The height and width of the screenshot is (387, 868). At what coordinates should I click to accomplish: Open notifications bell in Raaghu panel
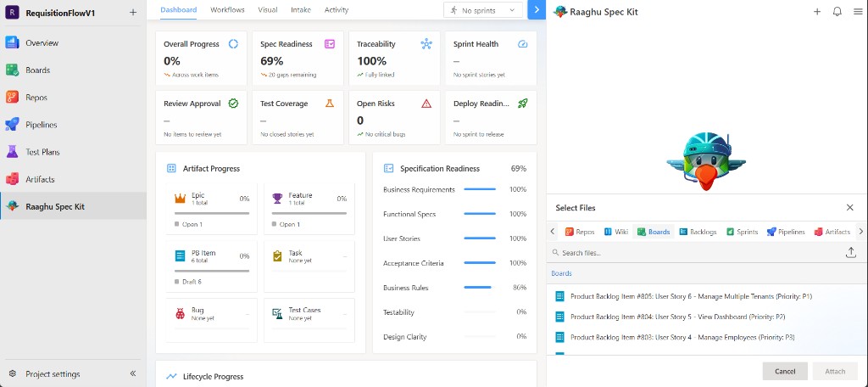pyautogui.click(x=837, y=11)
